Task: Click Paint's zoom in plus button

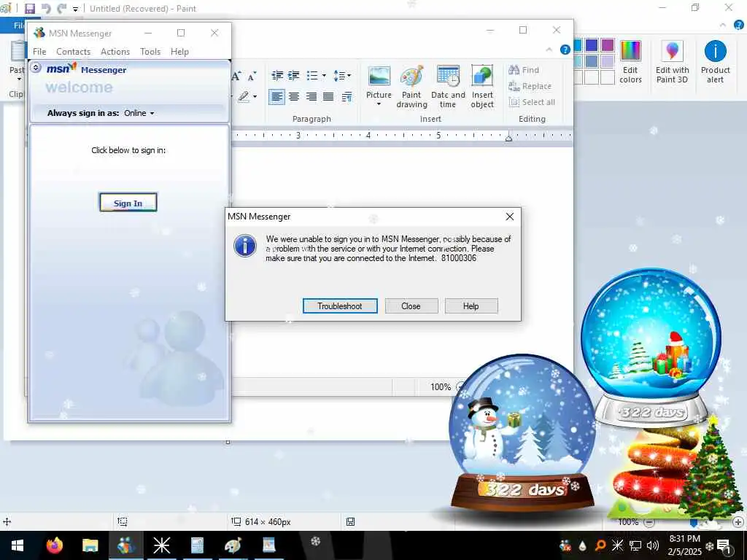Action: tap(738, 522)
